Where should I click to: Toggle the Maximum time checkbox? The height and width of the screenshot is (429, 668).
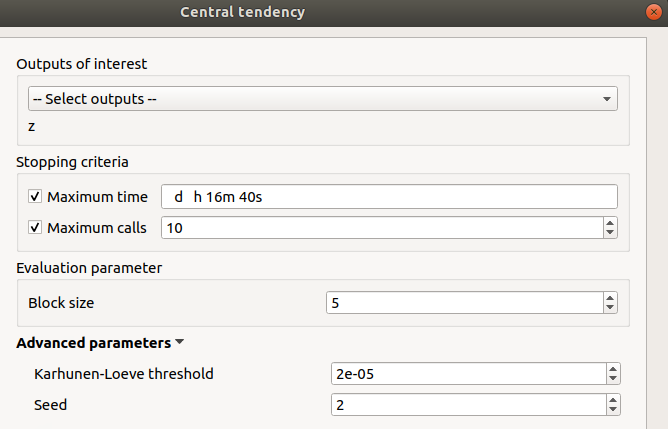click(36, 197)
